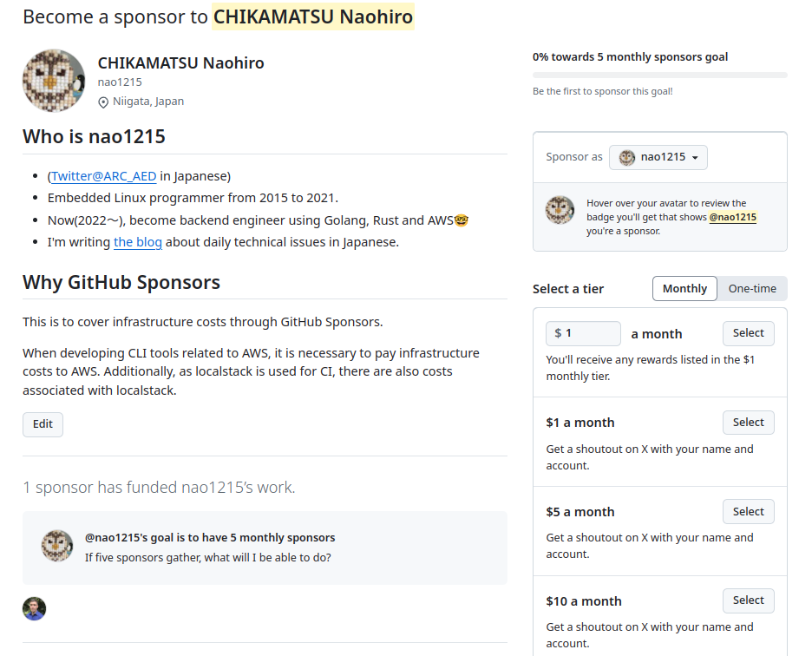The image size is (812, 656).
Task: Click the owl avatar in the badge preview box
Action: [560, 210]
